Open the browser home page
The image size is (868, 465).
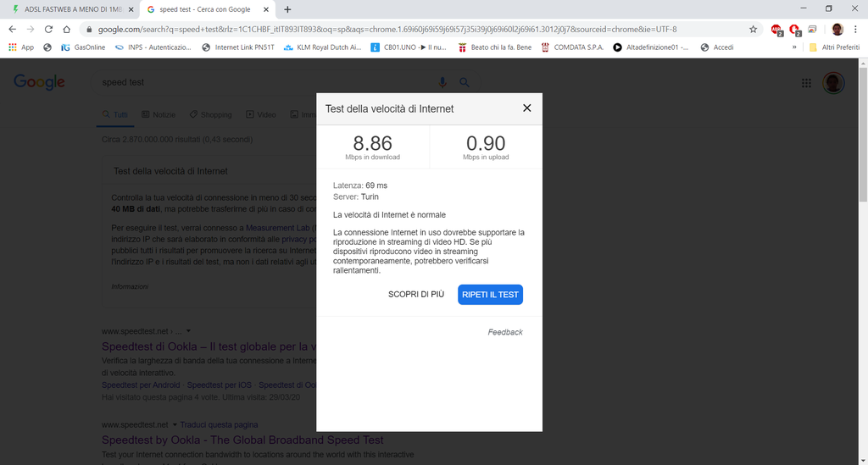[66, 30]
